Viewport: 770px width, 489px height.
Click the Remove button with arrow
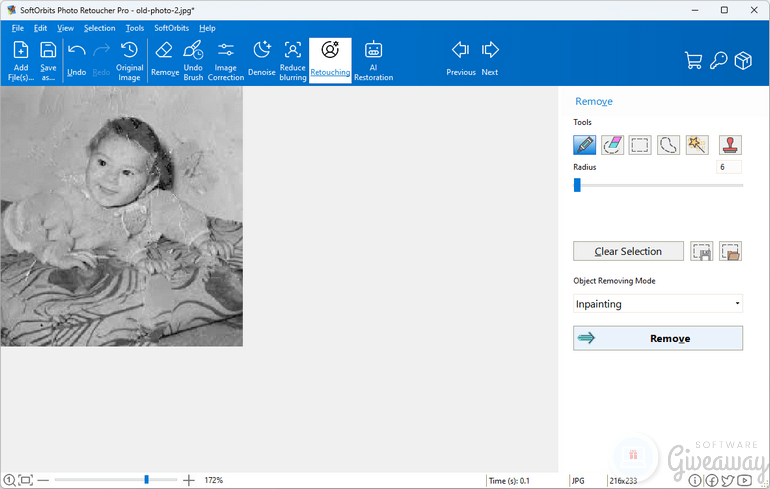pos(658,338)
